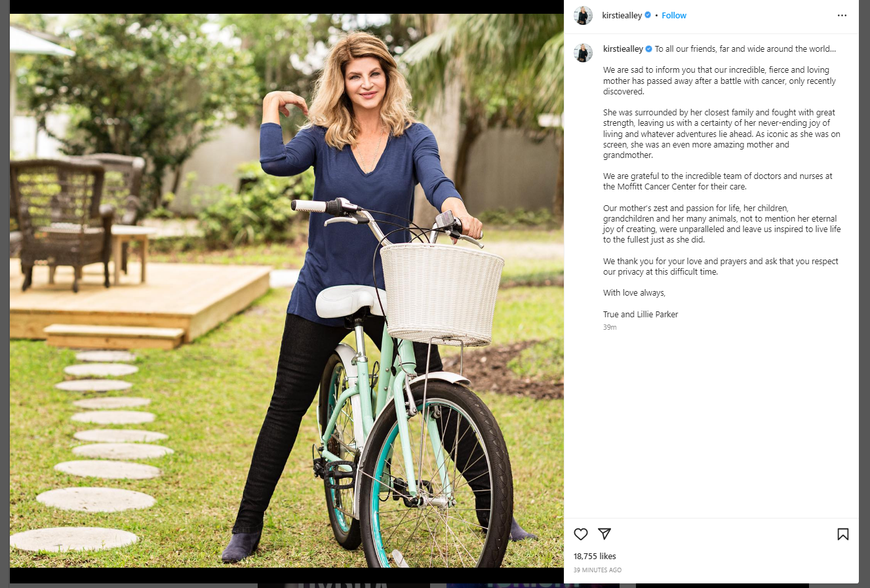Click the True and Lillie Parker signature
The image size is (870, 588).
point(641,315)
